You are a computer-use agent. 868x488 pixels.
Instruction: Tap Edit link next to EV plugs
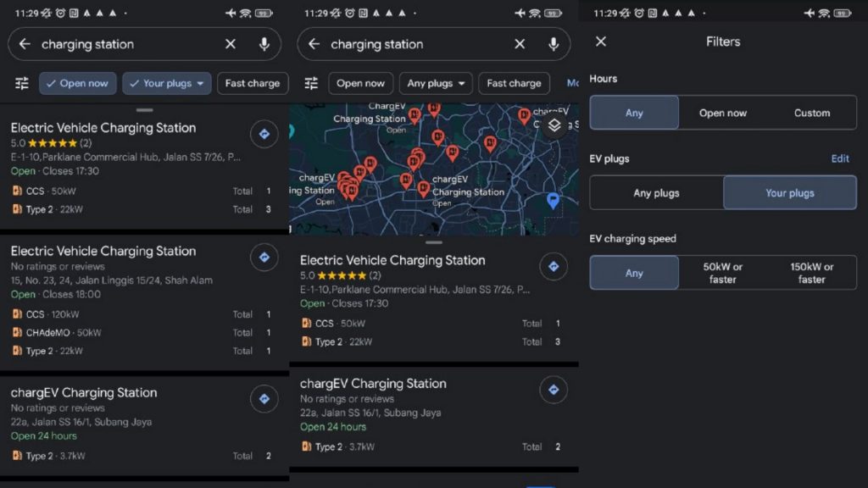[840, 158]
